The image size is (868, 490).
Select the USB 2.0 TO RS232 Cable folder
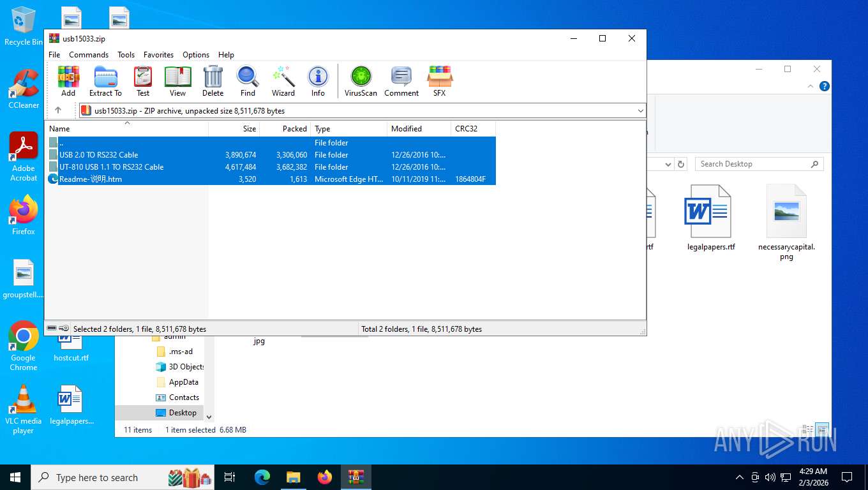click(x=271, y=155)
